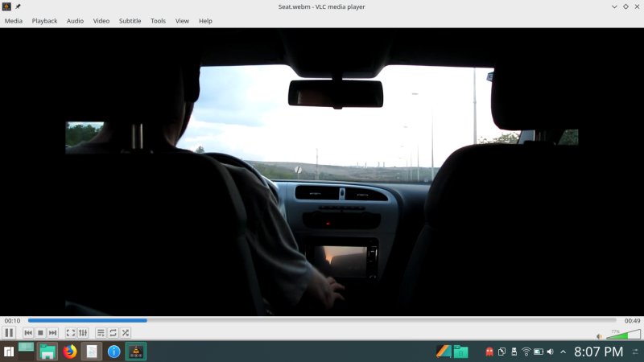Open the Help menu
This screenshot has height=362, width=644.
(x=205, y=21)
